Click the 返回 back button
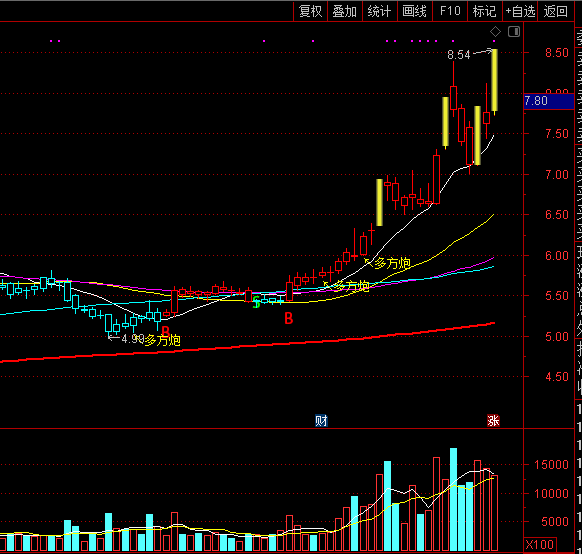The width and height of the screenshot is (582, 554). pyautogui.click(x=556, y=12)
